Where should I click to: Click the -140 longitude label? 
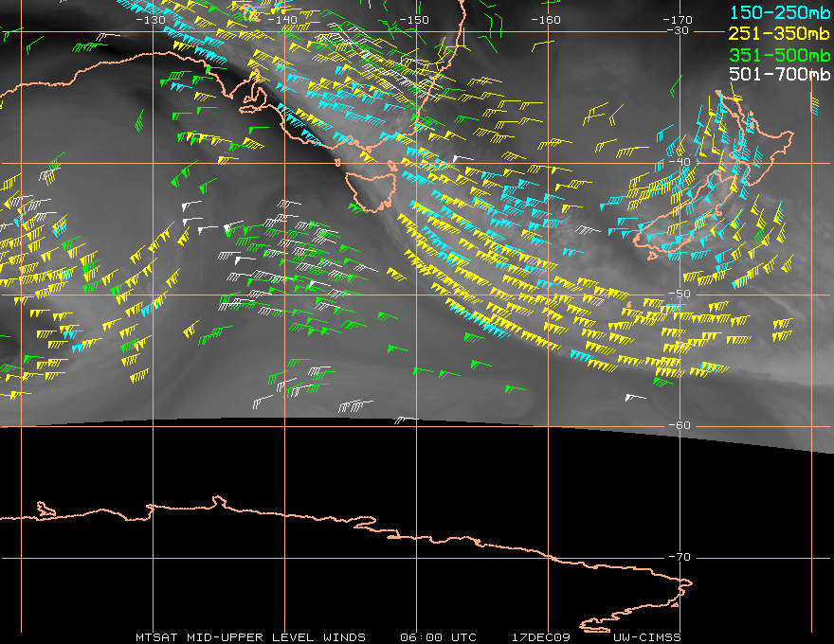point(281,20)
